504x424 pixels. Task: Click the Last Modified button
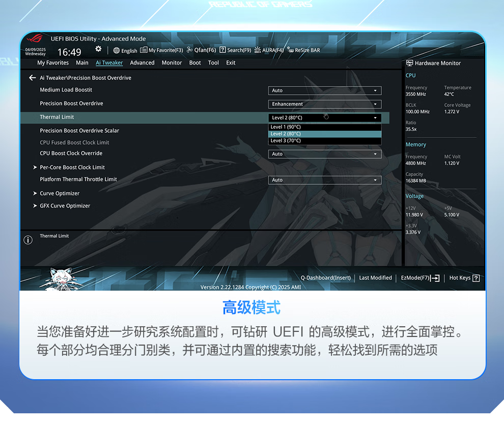[375, 278]
